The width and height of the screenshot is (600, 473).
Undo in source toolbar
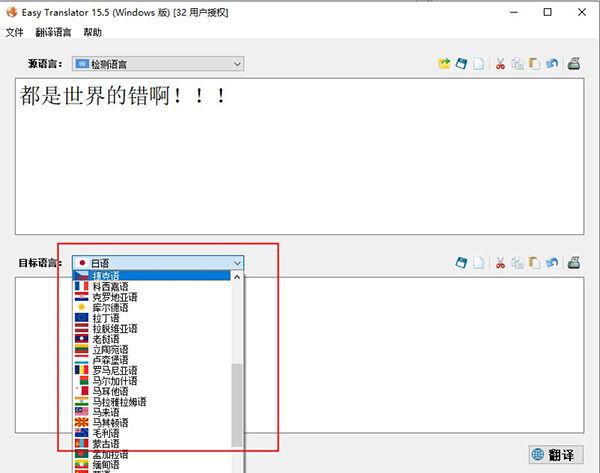click(552, 64)
